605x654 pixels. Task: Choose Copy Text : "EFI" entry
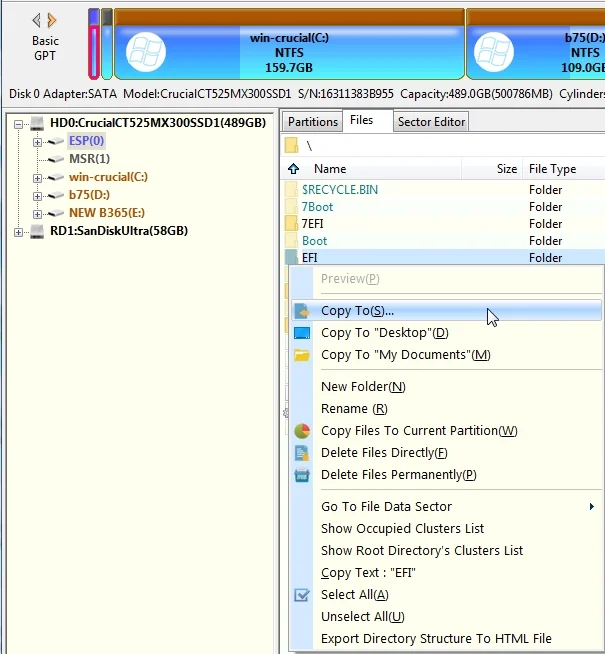point(446,573)
